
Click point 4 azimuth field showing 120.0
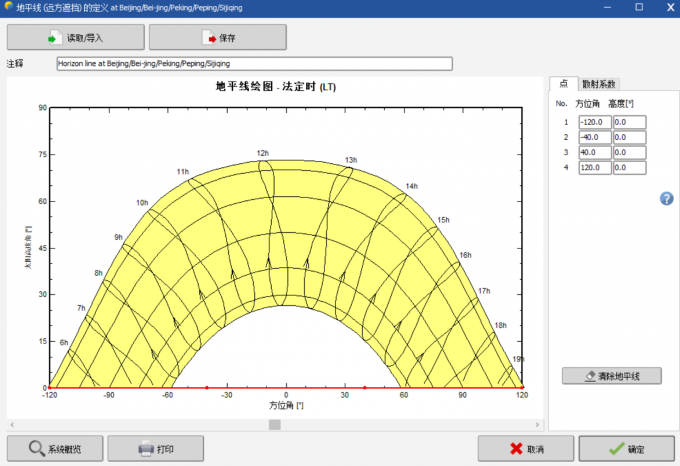(x=593, y=167)
